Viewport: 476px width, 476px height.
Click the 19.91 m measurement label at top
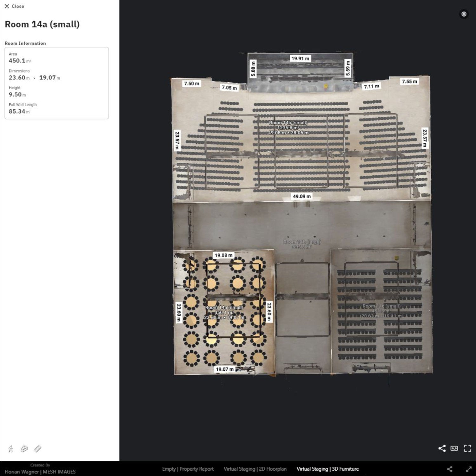(300, 58)
